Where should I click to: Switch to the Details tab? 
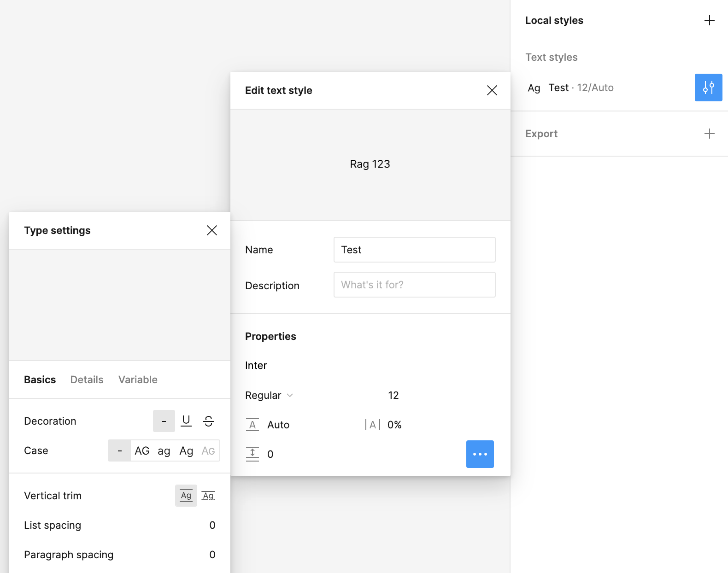coord(87,380)
